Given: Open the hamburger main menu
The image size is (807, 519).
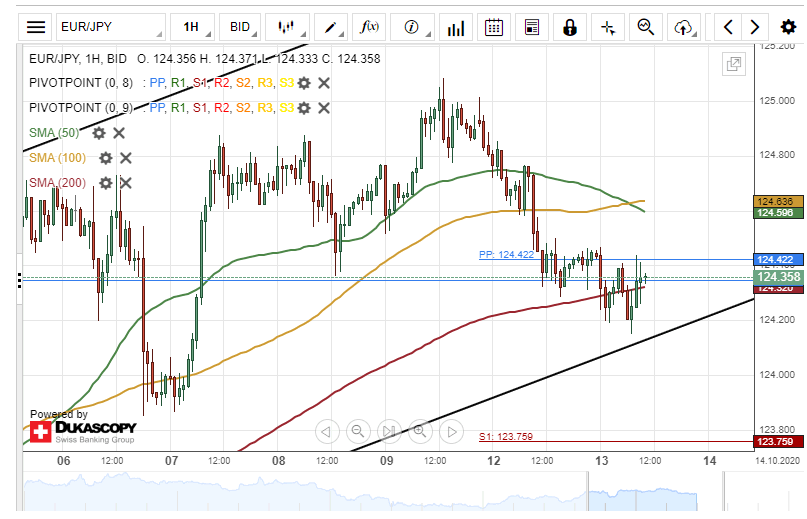Looking at the screenshot, I should point(36,27).
